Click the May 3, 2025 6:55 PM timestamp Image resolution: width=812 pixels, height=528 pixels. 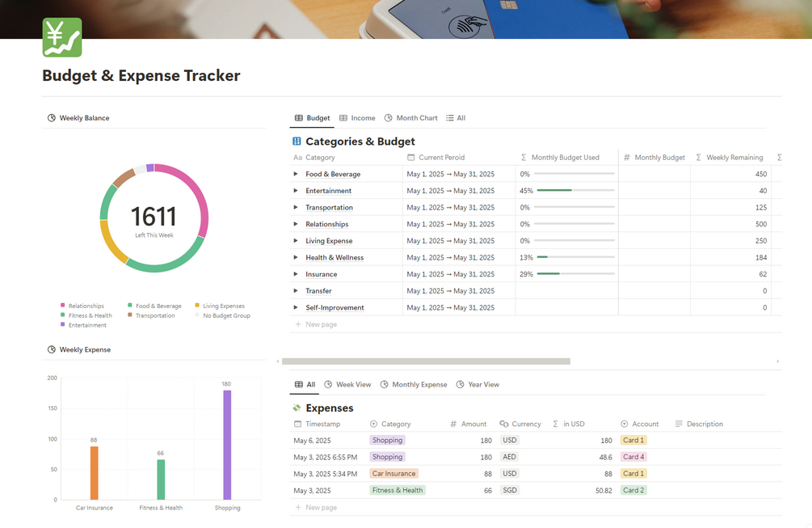point(326,458)
